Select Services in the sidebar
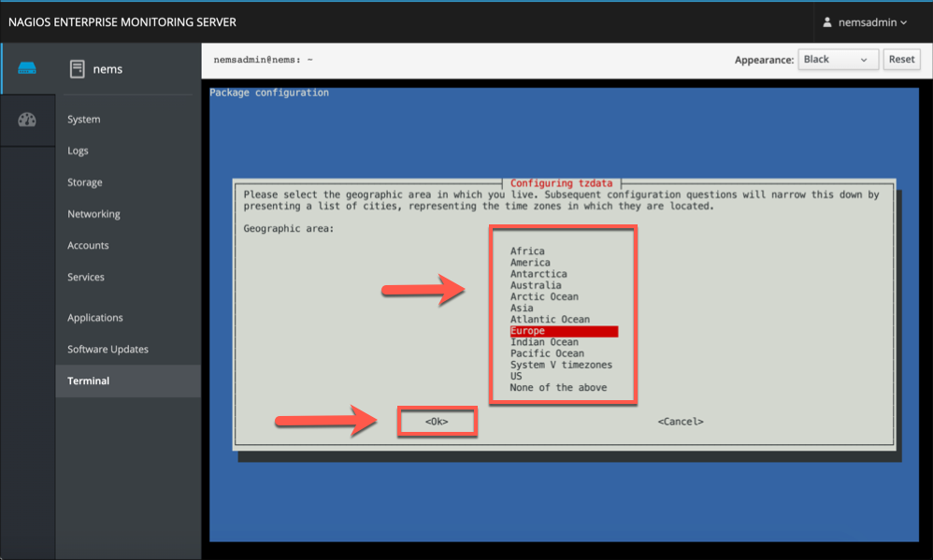This screenshot has height=560, width=933. pos(86,278)
